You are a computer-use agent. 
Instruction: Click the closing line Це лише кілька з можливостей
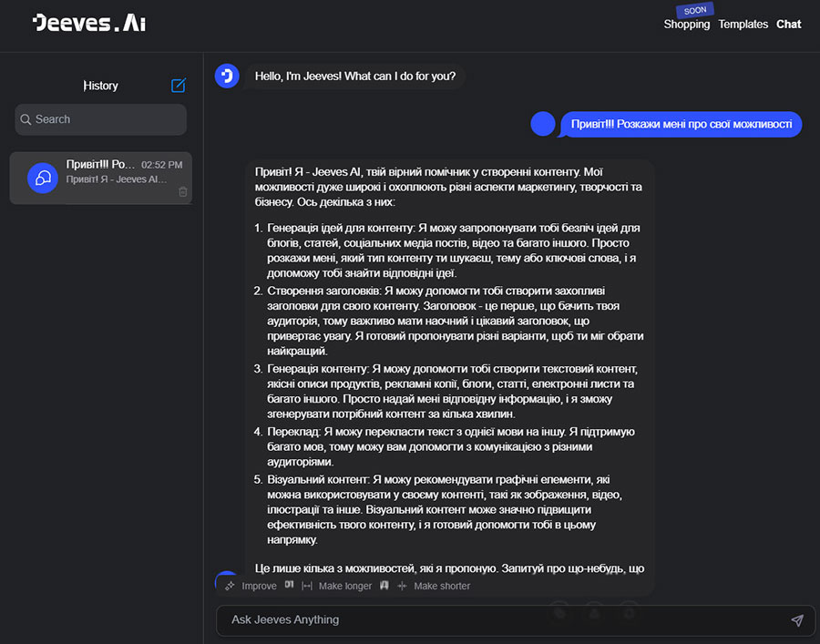(x=449, y=568)
